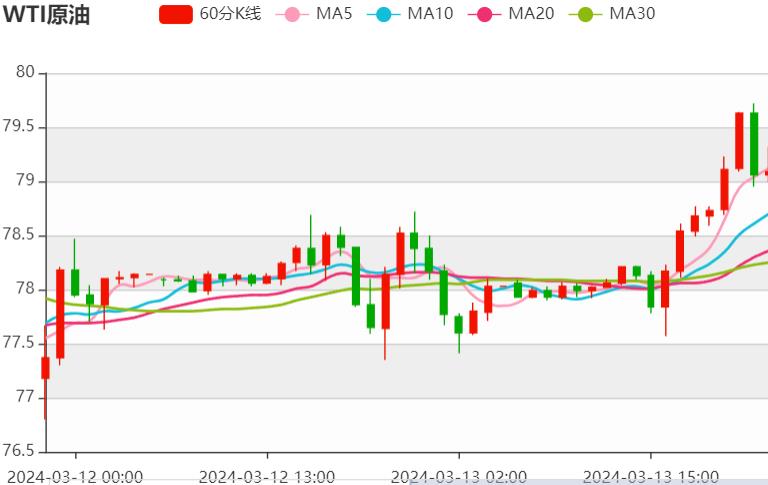Image resolution: width=768 pixels, height=485 pixels.
Task: Click the 78.5 price axis label
Action: tap(19, 235)
